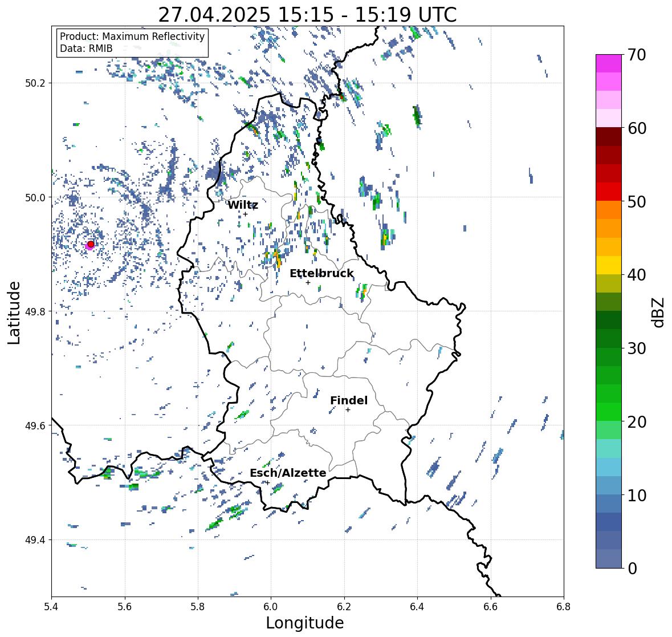Select the Ettelbruck city label
Viewport: 672px width, 637px height.
[321, 273]
